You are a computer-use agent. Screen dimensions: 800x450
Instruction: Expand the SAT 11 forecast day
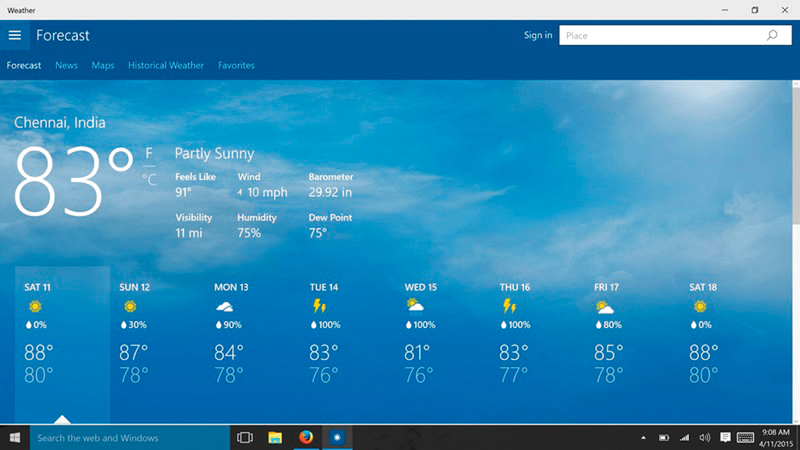(62, 340)
